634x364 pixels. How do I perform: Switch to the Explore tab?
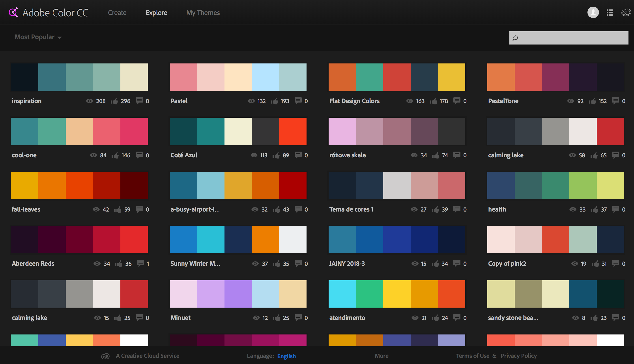(x=156, y=13)
